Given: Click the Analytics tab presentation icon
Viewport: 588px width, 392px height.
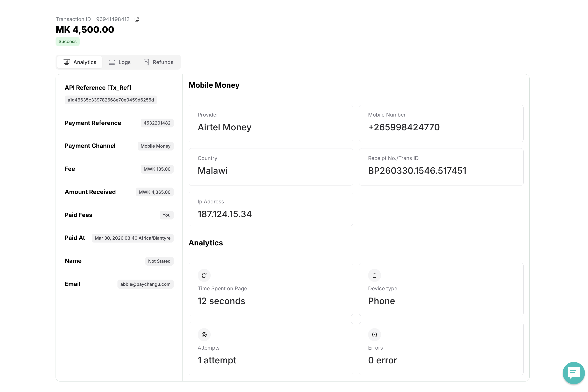Looking at the screenshot, I should point(66,62).
